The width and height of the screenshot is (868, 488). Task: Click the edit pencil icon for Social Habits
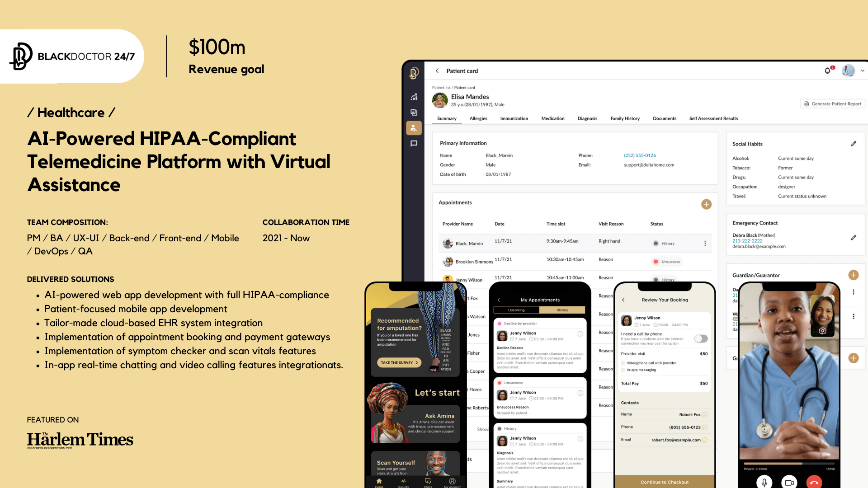tap(853, 144)
